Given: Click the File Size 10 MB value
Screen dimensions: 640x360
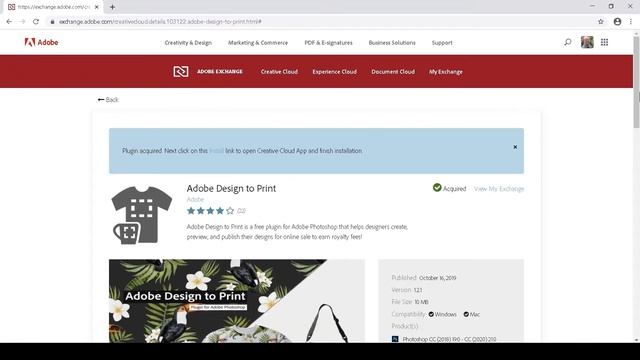Looking at the screenshot, I should point(421,302).
